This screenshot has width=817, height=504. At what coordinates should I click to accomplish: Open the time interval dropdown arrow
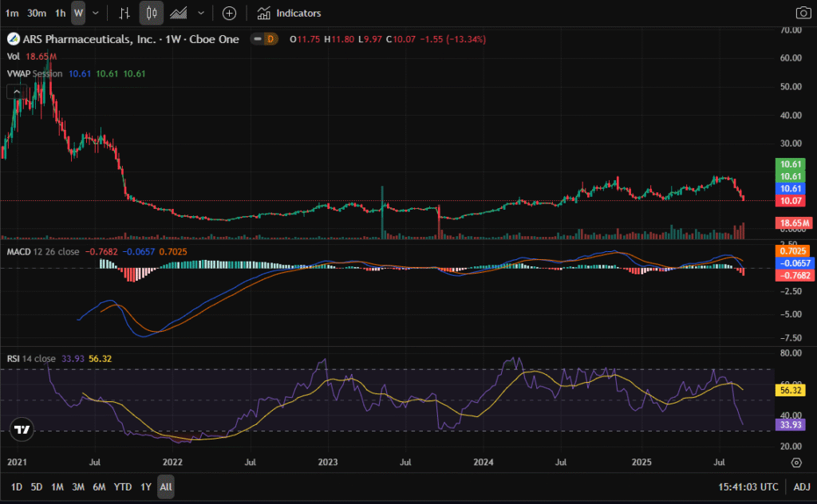click(96, 13)
